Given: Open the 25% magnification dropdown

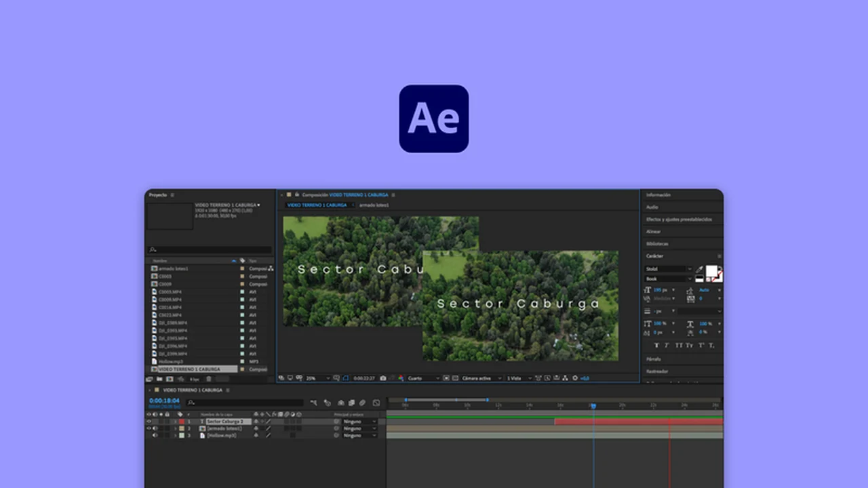Looking at the screenshot, I should tap(319, 378).
